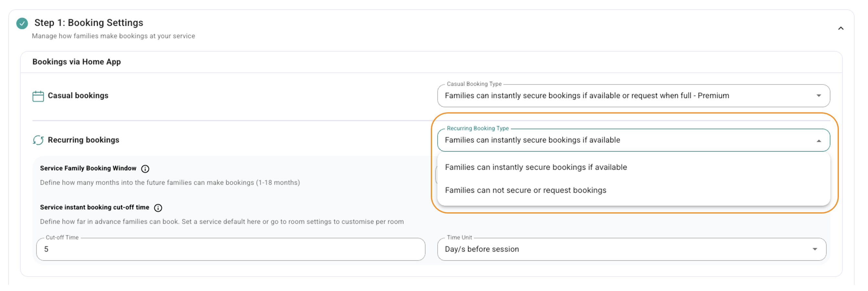
Task: Click the 'Define how far in advance' description
Action: (222, 222)
